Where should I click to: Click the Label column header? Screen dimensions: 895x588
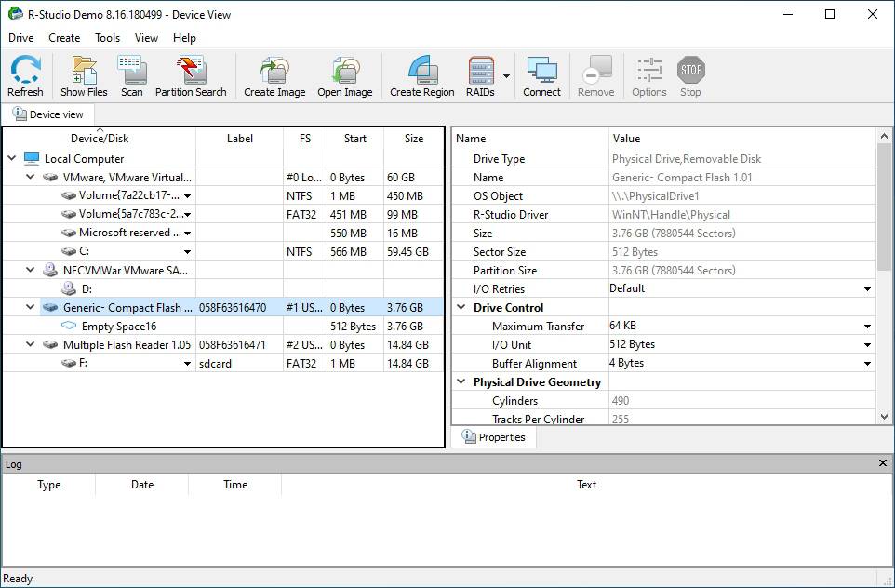click(x=240, y=138)
